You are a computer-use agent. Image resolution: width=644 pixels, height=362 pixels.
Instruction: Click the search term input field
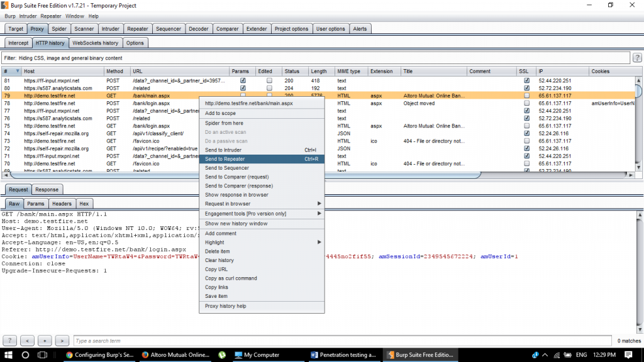pos(189,341)
